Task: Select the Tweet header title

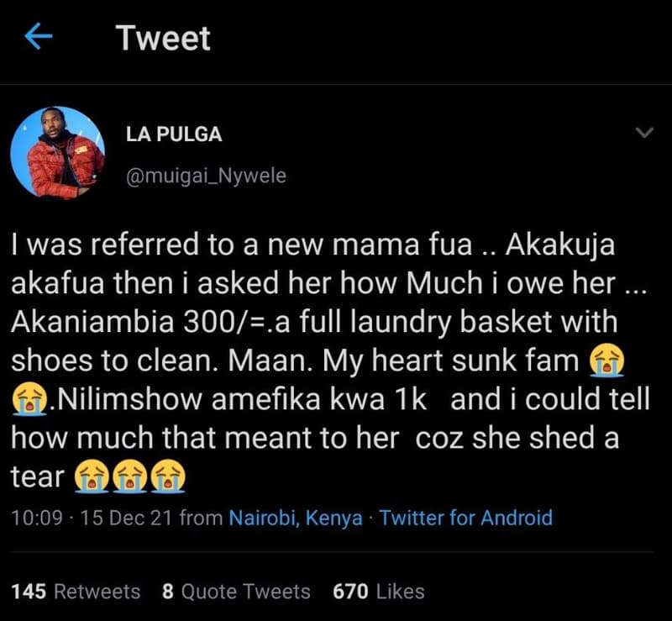Action: pyautogui.click(x=164, y=37)
